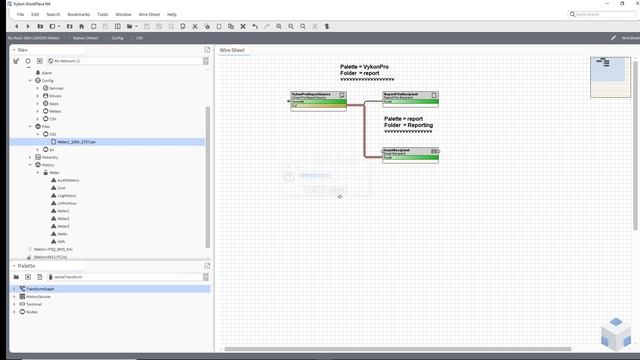Select the Meter1_1004_1747.csv file in the tree
The image size is (640, 360).
point(76,142)
